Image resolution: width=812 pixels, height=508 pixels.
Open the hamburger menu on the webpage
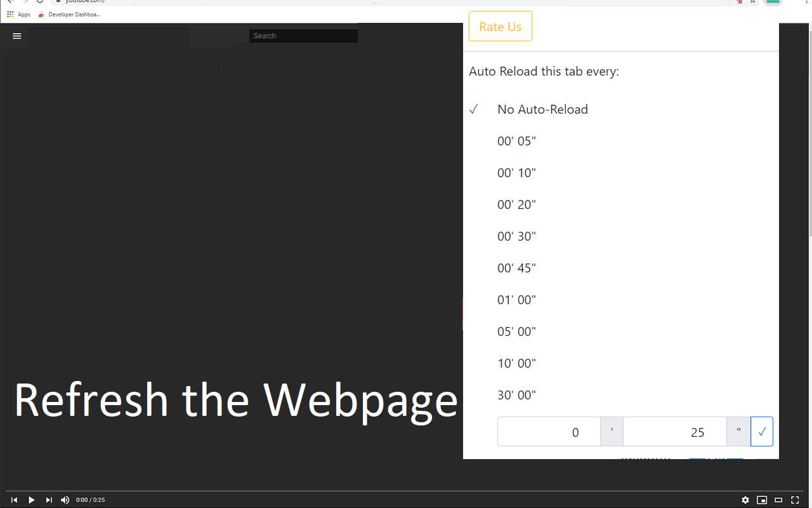pyautogui.click(x=17, y=36)
